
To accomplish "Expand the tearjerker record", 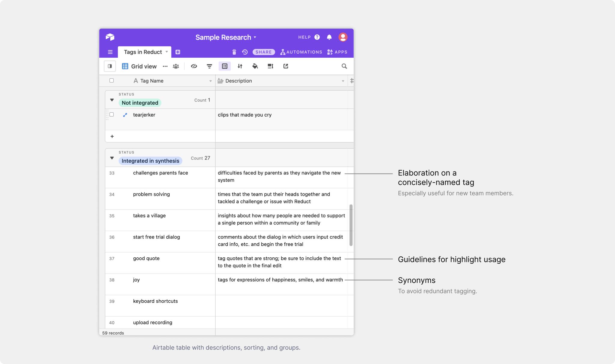I will (x=125, y=115).
